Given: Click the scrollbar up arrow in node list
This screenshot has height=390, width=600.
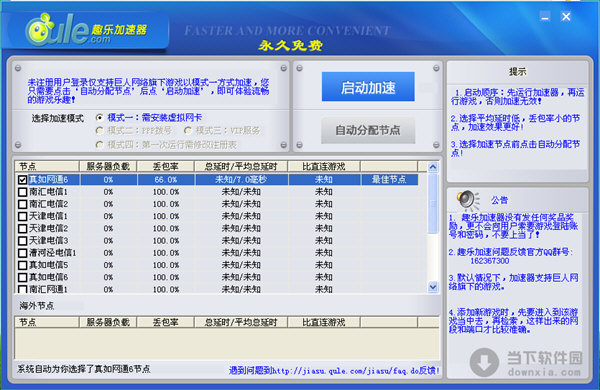Looking at the screenshot, I should (433, 166).
